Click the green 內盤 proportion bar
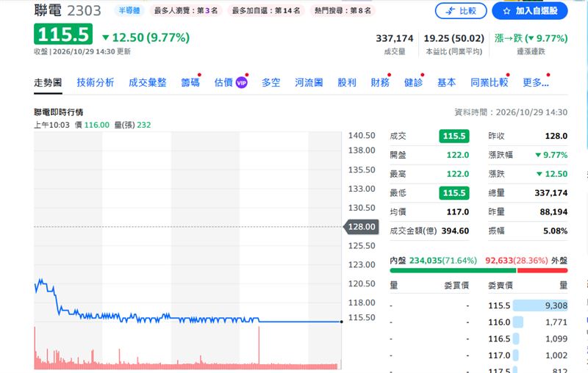 (453, 270)
